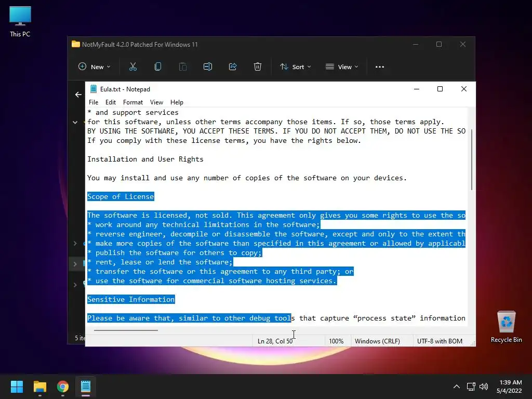The width and height of the screenshot is (532, 399).
Task: Click the Notepad icon in the title bar
Action: click(x=94, y=89)
